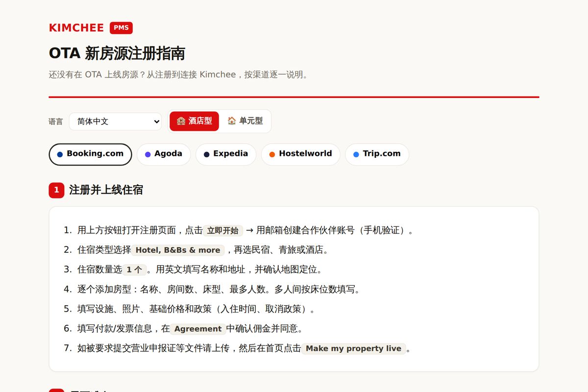This screenshot has height=392, width=588.
Task: Click the orange dot beside Hostelworld
Action: pos(272,154)
